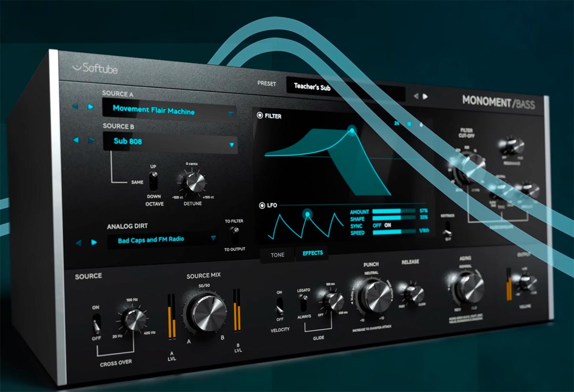
Task: Click the LFO Speed slider bar
Action: click(x=394, y=232)
